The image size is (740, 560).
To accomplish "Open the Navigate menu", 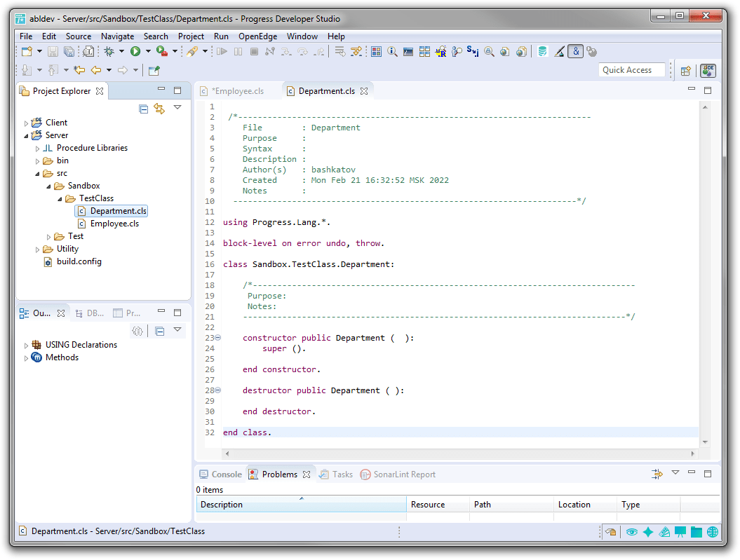I will (x=118, y=36).
